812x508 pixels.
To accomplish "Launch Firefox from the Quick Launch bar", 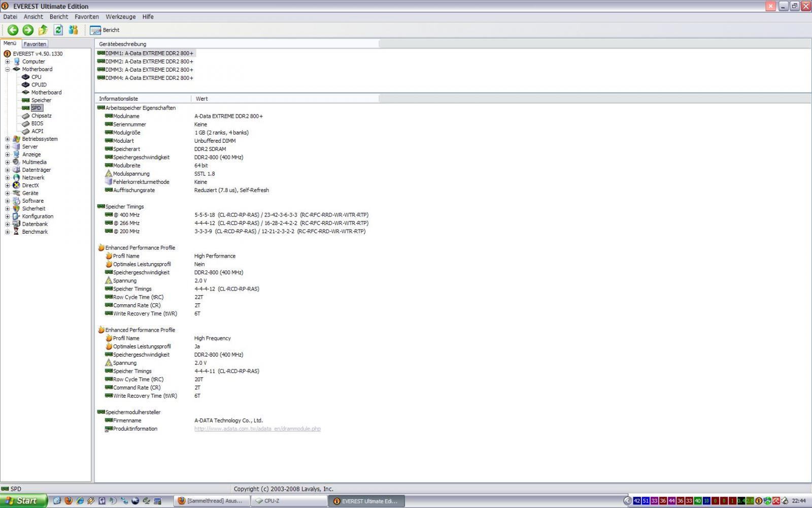I will point(69,501).
